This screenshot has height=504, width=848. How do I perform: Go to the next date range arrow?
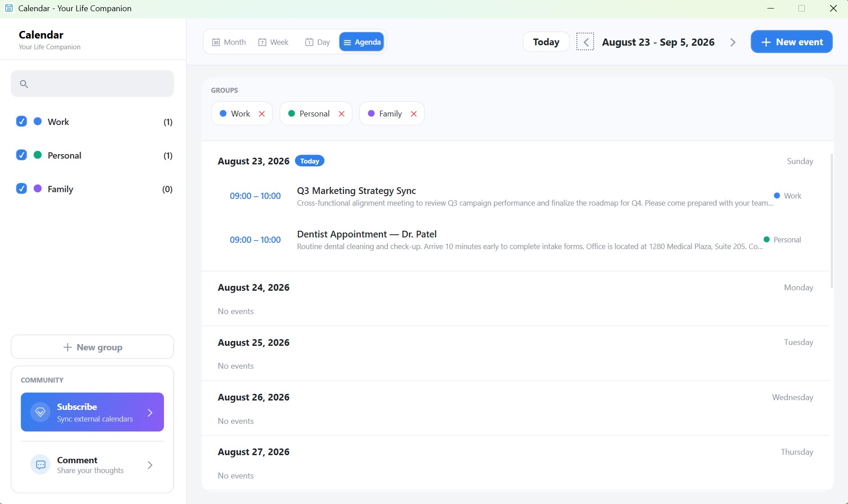(x=733, y=42)
